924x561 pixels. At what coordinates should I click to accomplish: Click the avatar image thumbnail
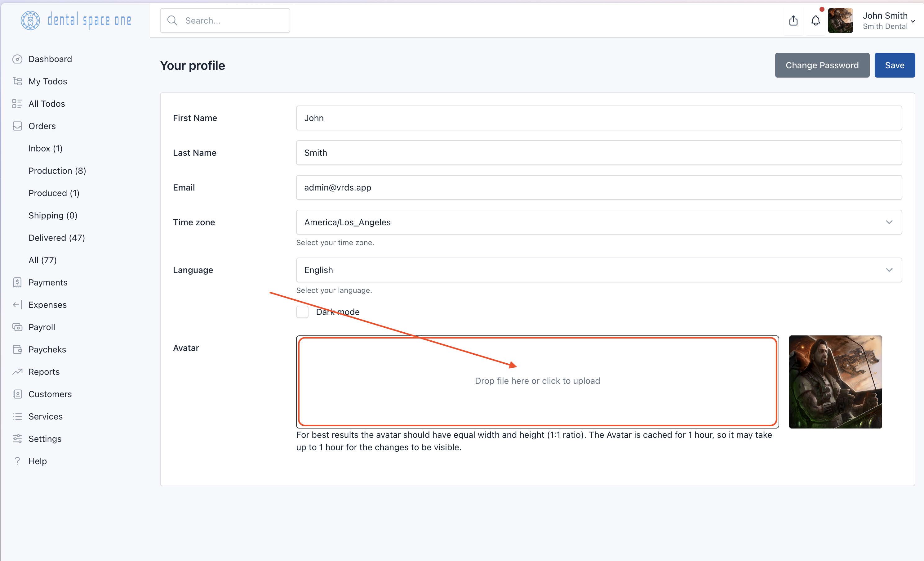click(835, 381)
